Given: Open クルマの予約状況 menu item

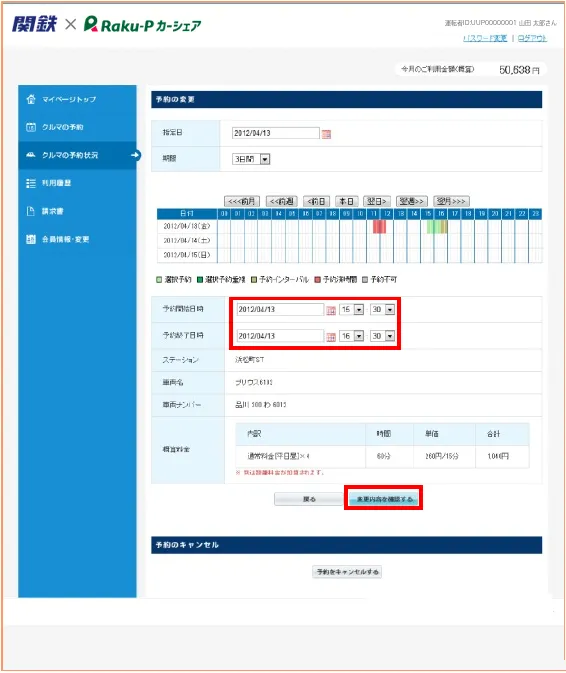Looking at the screenshot, I should pyautogui.click(x=77, y=155).
